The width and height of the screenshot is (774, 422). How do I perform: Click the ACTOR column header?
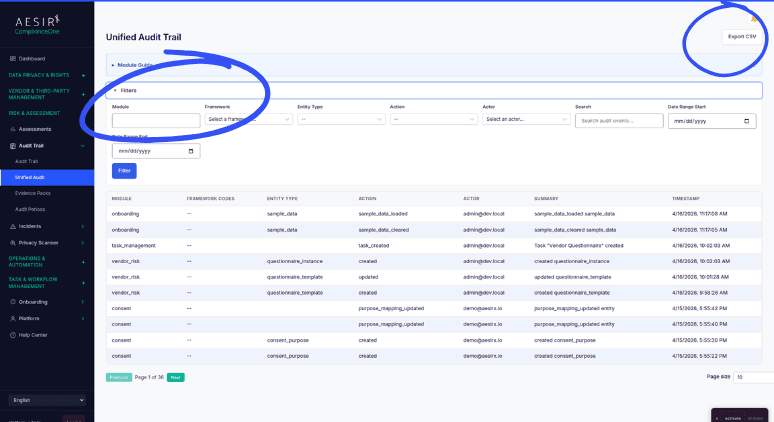(471, 199)
